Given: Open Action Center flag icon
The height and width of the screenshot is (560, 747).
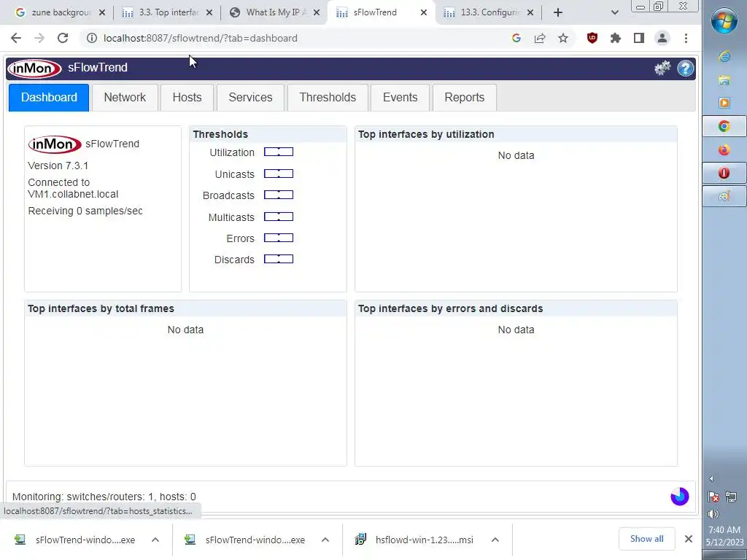Looking at the screenshot, I should point(713,497).
